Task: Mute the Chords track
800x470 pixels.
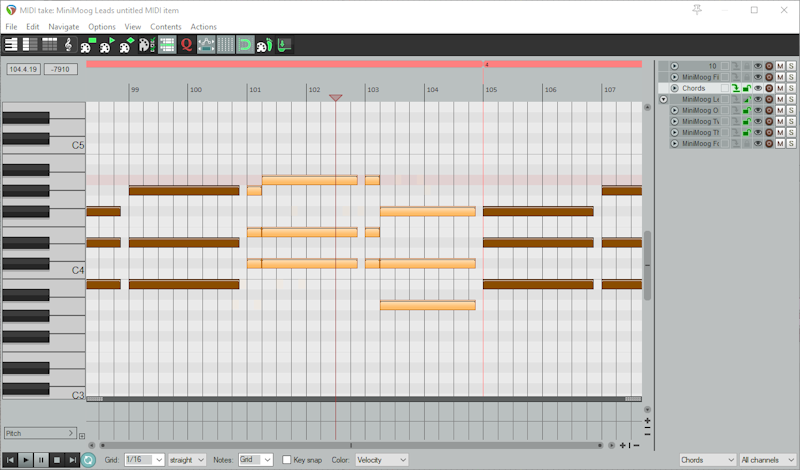Action: (x=780, y=88)
